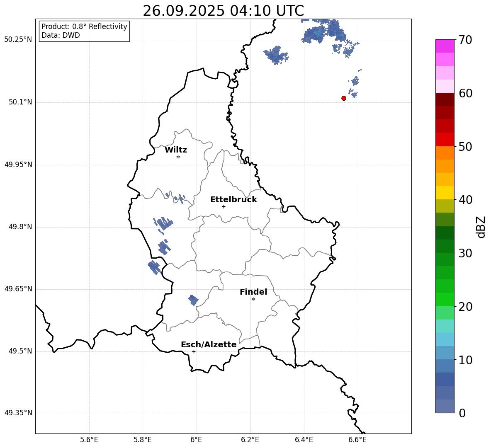The width and height of the screenshot is (491, 448).
Task: Click the Esch/Alzette location cross marker
Action: tap(194, 351)
